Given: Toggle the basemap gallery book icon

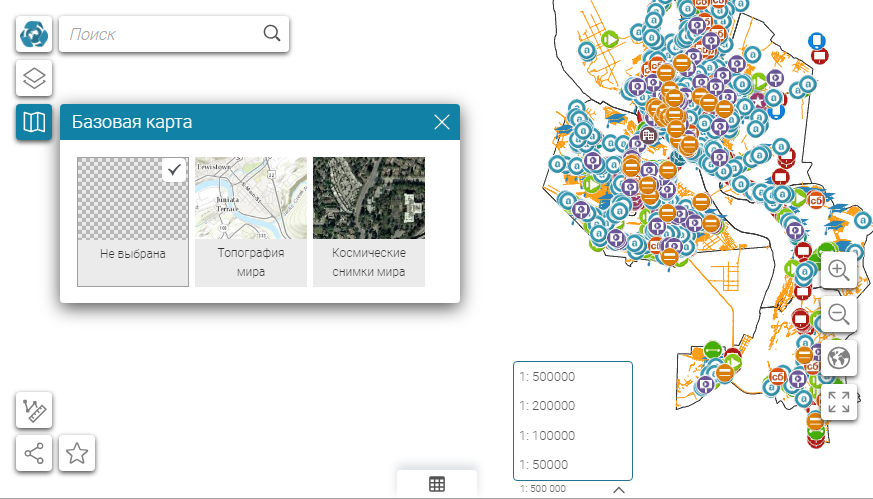Looking at the screenshot, I should (34, 122).
